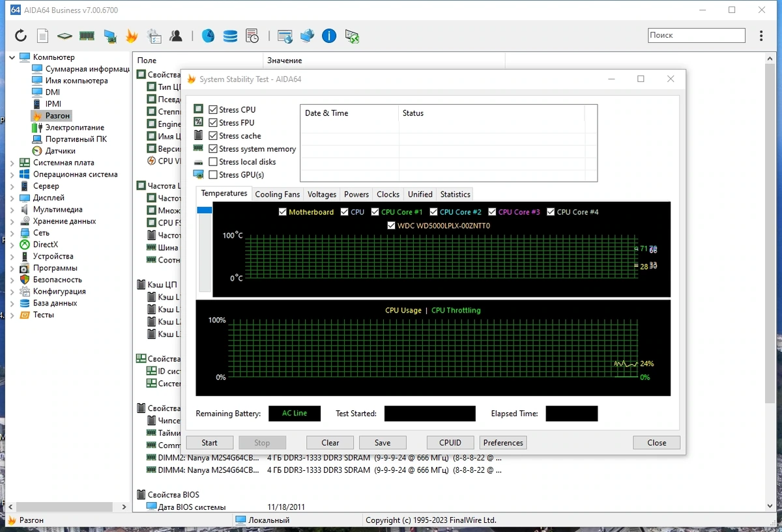This screenshot has height=532, width=782.
Task: Expand the Мультимедиа node
Action: pos(12,210)
